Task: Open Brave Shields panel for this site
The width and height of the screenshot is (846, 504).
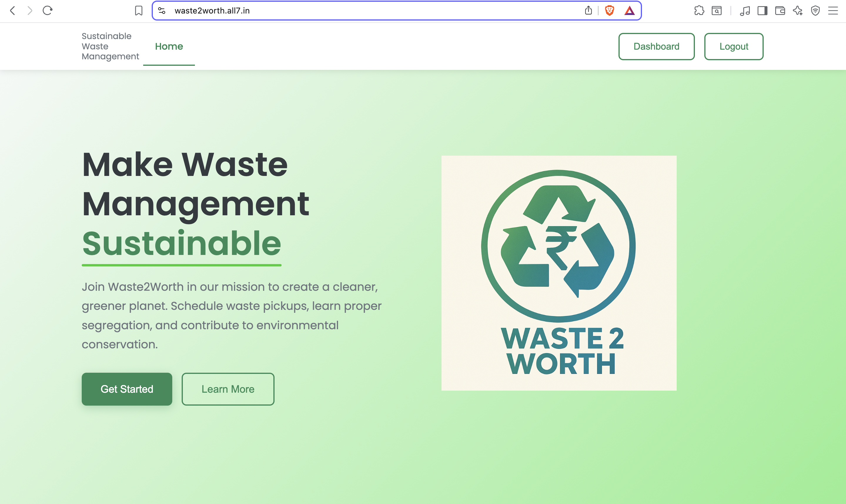Action: tap(609, 11)
